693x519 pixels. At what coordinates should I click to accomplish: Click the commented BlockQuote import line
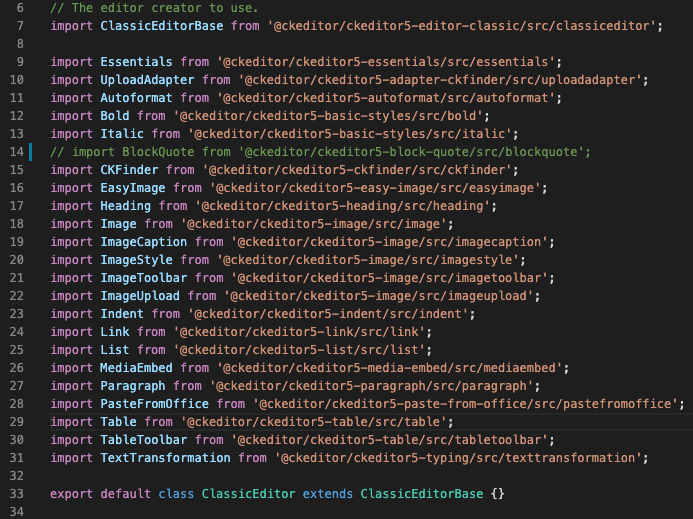pyautogui.click(x=320, y=152)
